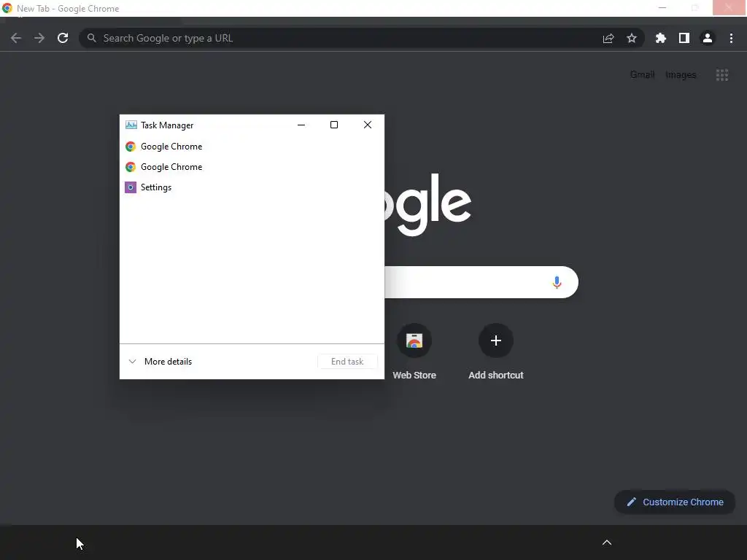Minimize the Task Manager window
The image size is (747, 560).
(x=301, y=125)
